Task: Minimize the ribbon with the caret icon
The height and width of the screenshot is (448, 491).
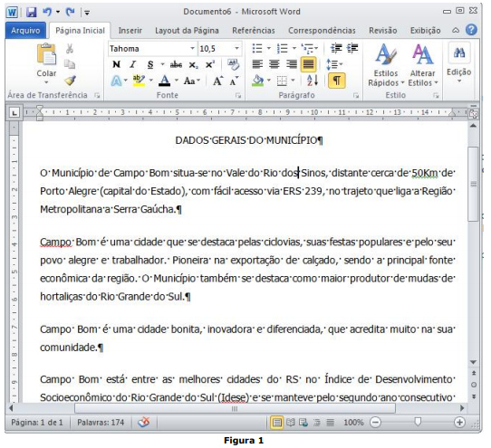Action: [x=456, y=31]
